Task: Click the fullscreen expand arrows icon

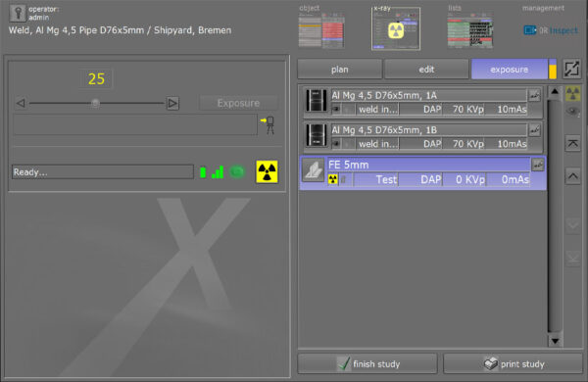Action: coord(572,69)
